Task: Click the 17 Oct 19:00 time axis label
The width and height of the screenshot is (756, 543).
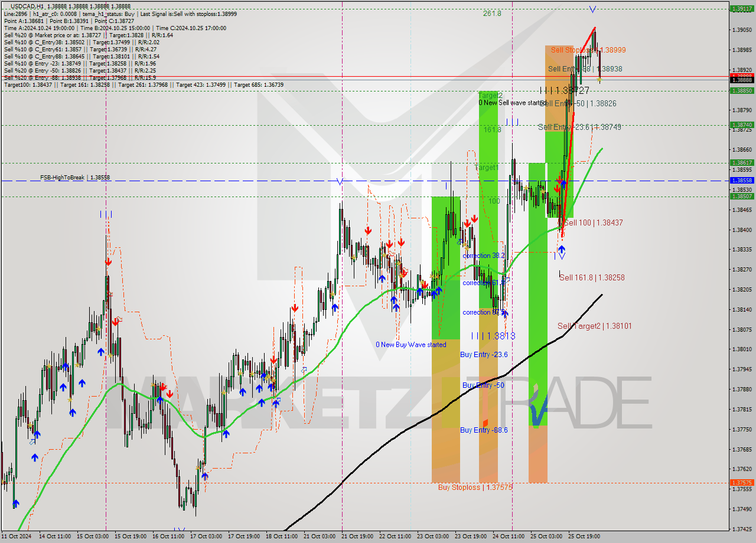Action: click(244, 537)
